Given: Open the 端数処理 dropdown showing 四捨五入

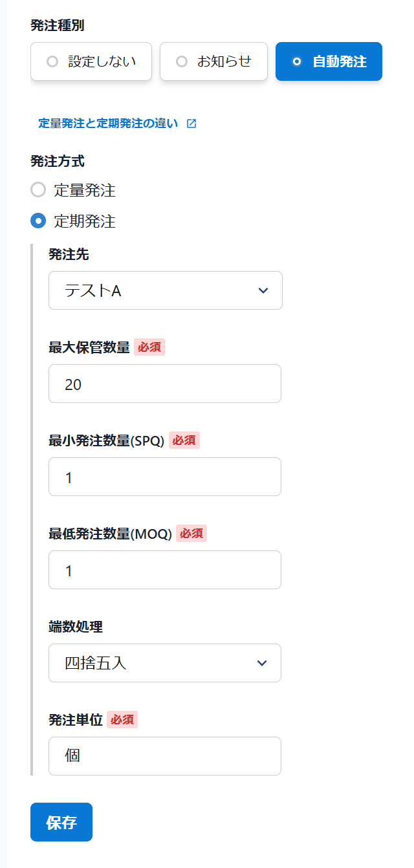Looking at the screenshot, I should [164, 663].
